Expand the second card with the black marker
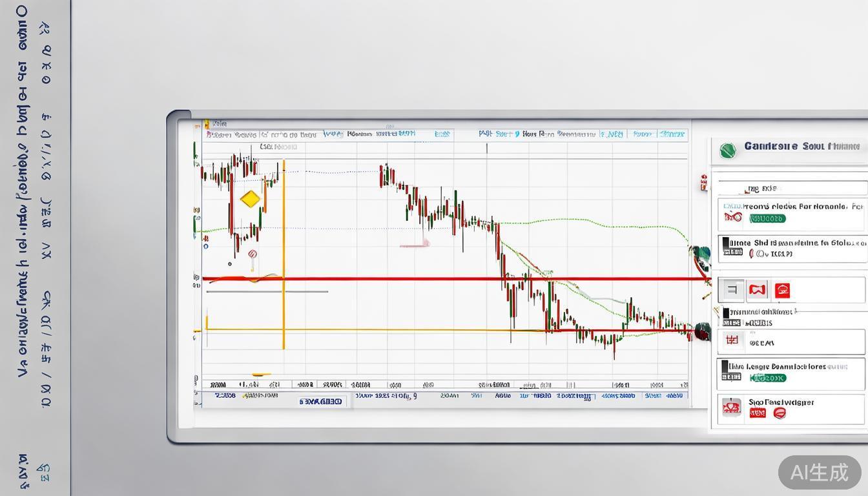 pos(791,249)
